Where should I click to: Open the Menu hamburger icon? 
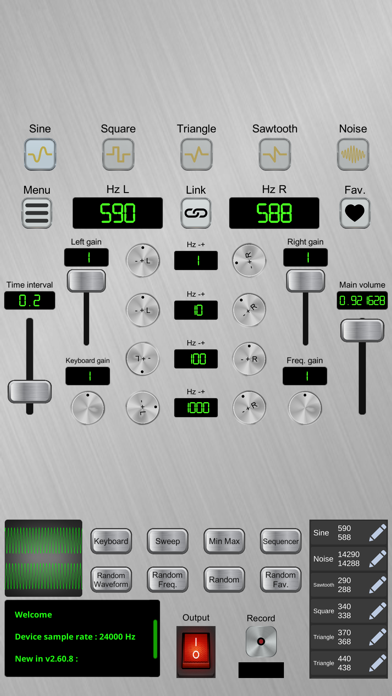pyautogui.click(x=37, y=213)
